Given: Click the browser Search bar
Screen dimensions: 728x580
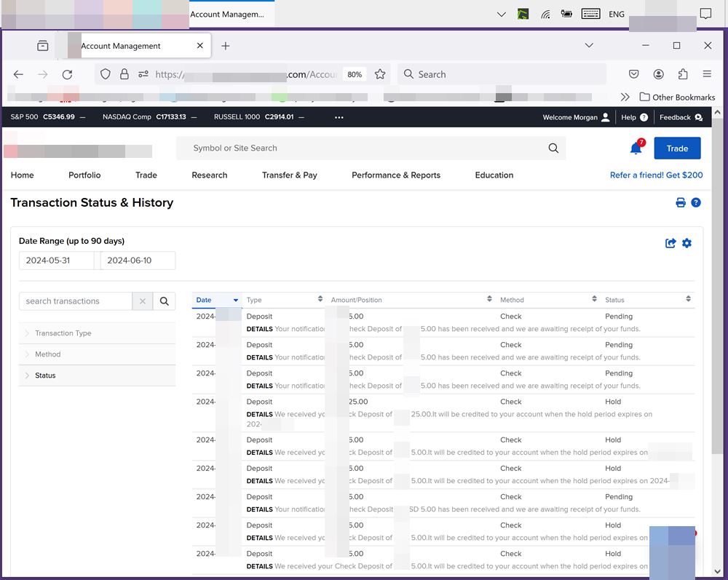Looking at the screenshot, I should [502, 74].
